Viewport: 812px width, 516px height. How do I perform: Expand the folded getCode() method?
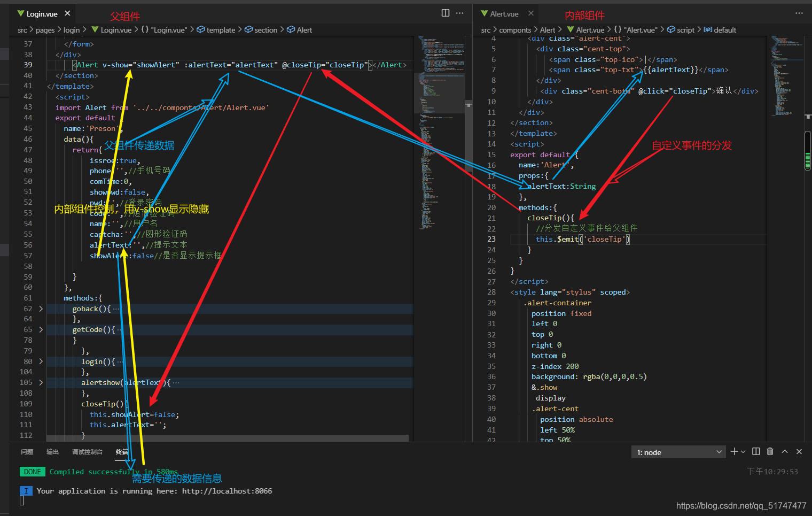[41, 329]
